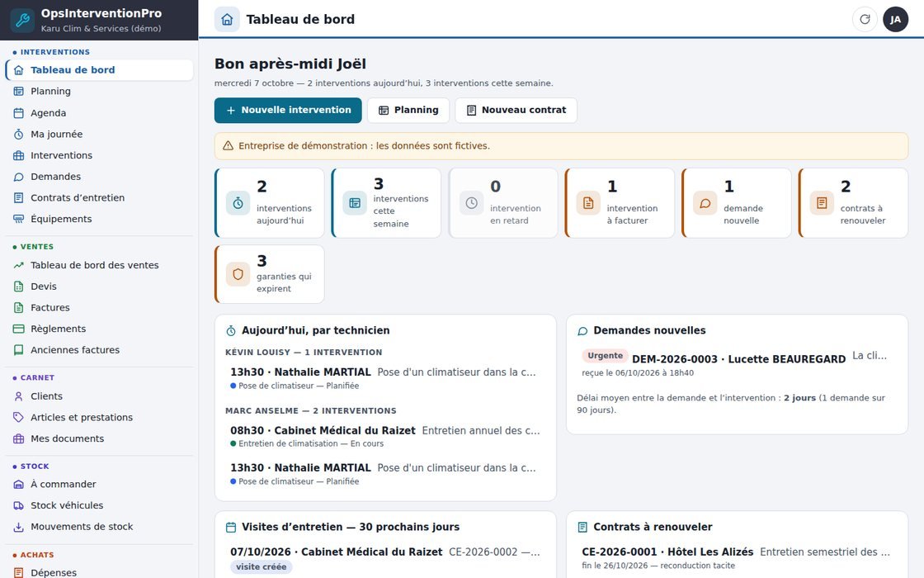Select Ma journée in the sidebar

click(100, 134)
